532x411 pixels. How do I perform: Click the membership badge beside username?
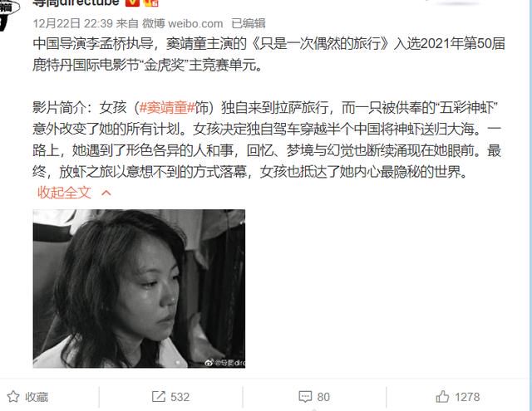[151, 2]
